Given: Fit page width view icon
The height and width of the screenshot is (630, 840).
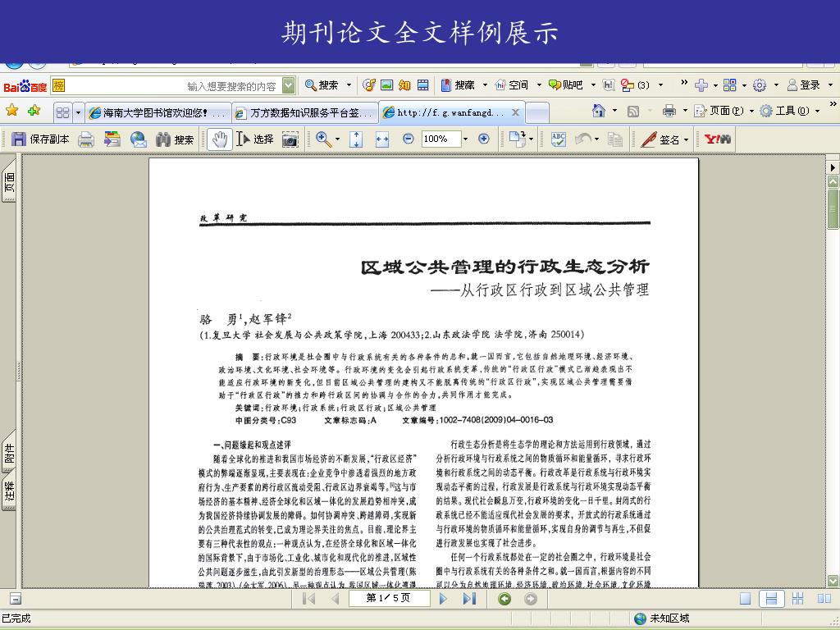Looking at the screenshot, I should point(382,139).
